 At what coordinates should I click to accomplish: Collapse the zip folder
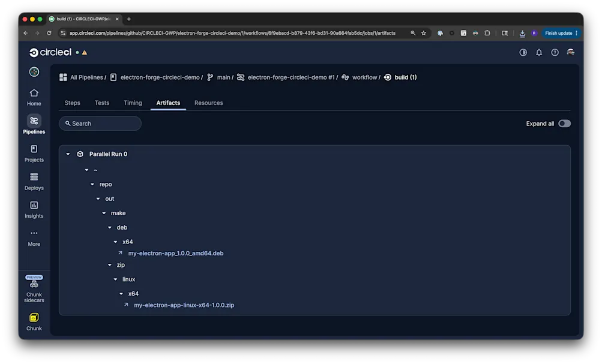click(x=109, y=265)
